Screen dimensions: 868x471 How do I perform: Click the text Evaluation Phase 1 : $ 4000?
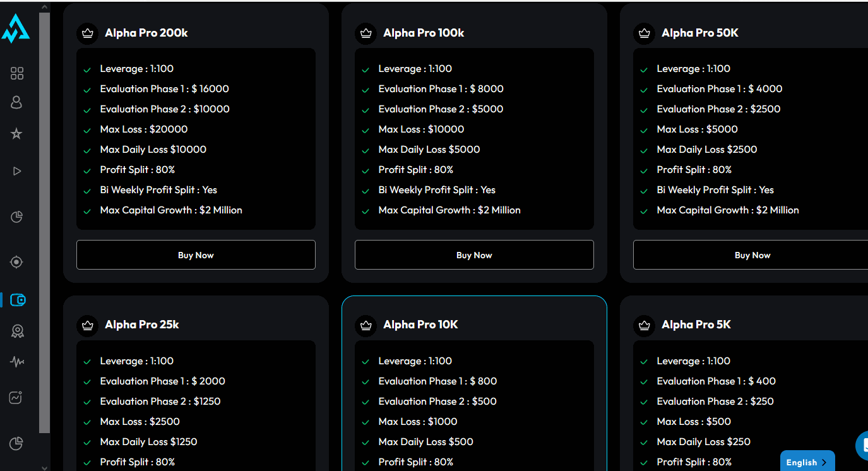pos(720,89)
